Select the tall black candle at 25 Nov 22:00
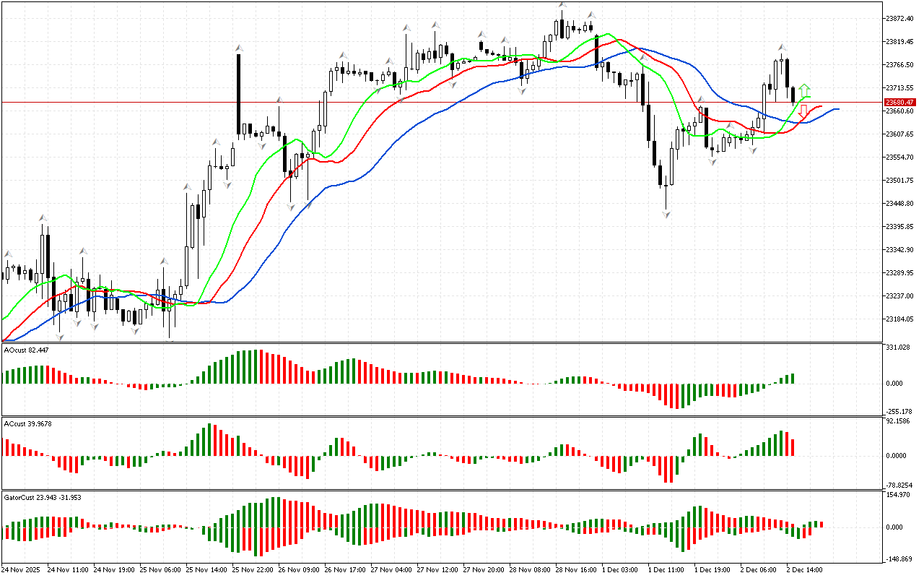The height and width of the screenshot is (578, 924). [x=238, y=94]
